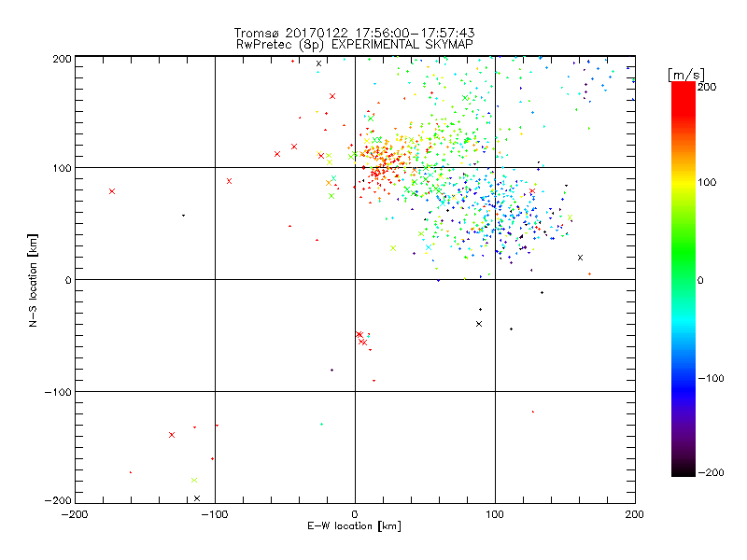Click the purple dot below the red X cluster
The width and height of the screenshot is (747, 560).
point(332,370)
